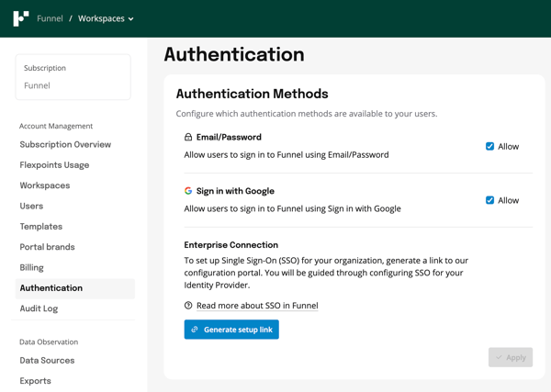Click the Enterprise Connection heading
Screen dimensions: 551x392
231,245
